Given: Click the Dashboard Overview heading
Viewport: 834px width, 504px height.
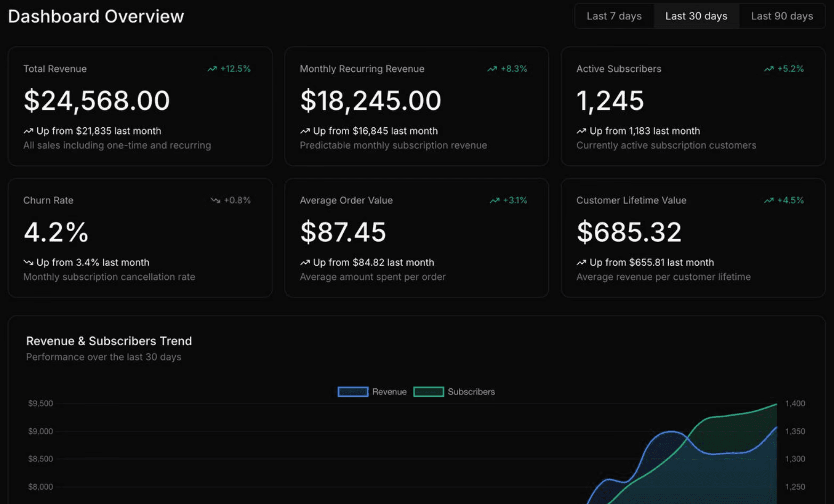Looking at the screenshot, I should tap(96, 17).
